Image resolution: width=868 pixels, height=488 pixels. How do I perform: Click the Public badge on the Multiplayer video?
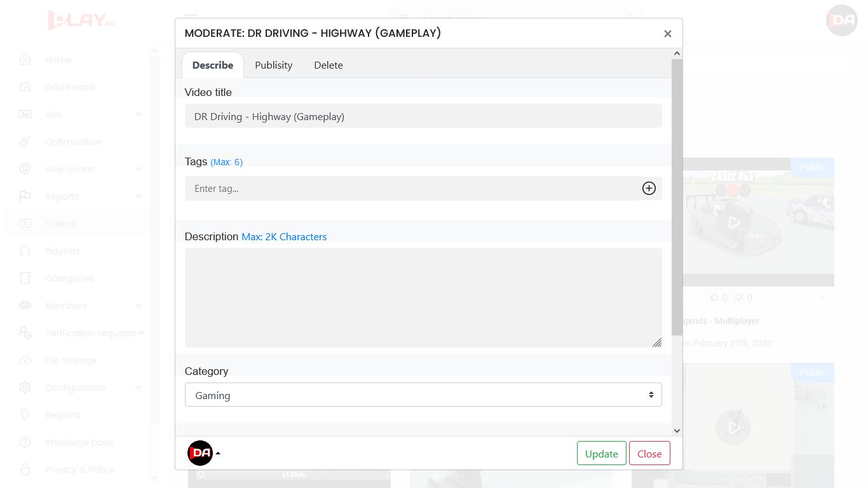[x=812, y=166]
